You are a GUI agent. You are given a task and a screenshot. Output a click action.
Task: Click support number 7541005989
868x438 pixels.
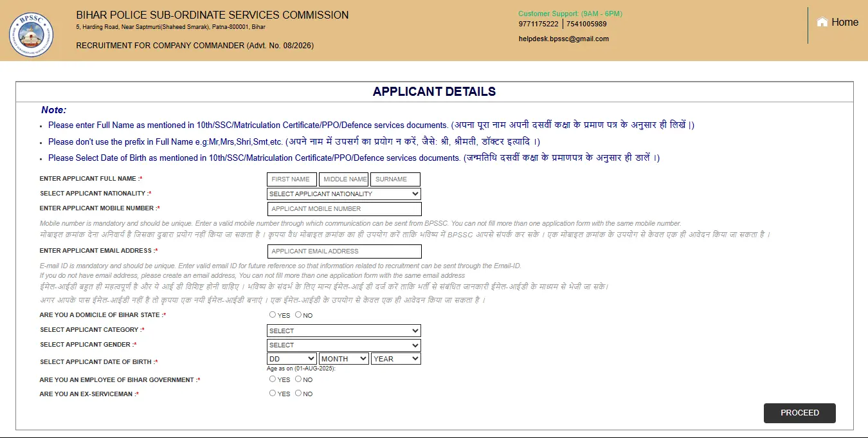[x=586, y=24]
